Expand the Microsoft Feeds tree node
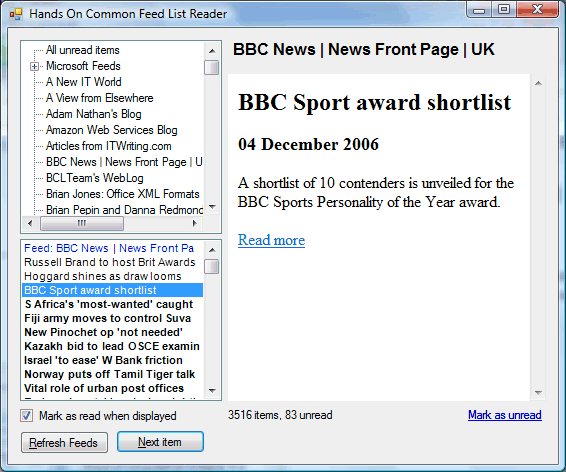This screenshot has height=472, width=566. point(34,66)
